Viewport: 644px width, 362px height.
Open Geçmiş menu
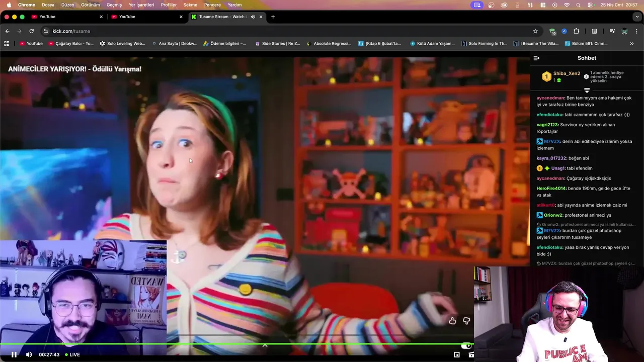pos(114,5)
